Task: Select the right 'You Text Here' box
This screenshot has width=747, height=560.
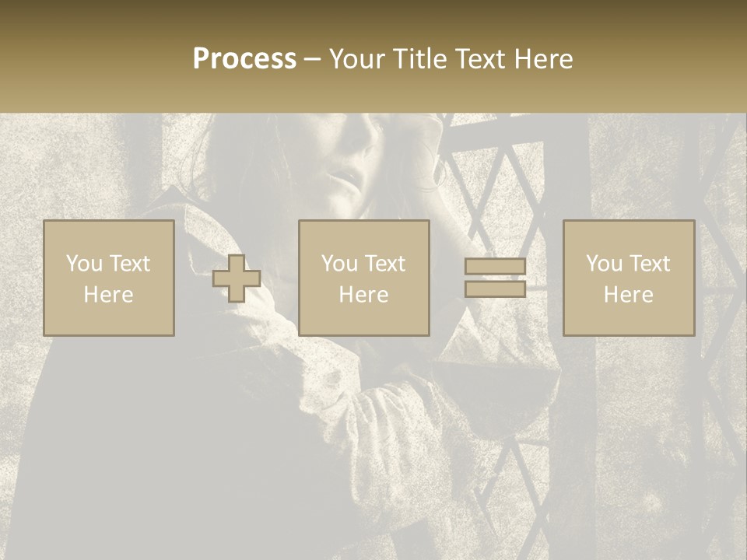Action: (629, 278)
